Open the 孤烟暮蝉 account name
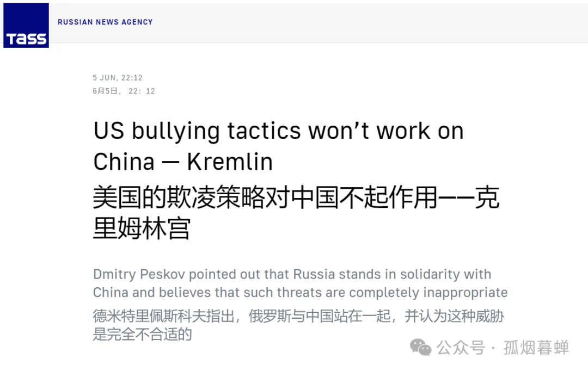The image size is (588, 371). [x=536, y=348]
